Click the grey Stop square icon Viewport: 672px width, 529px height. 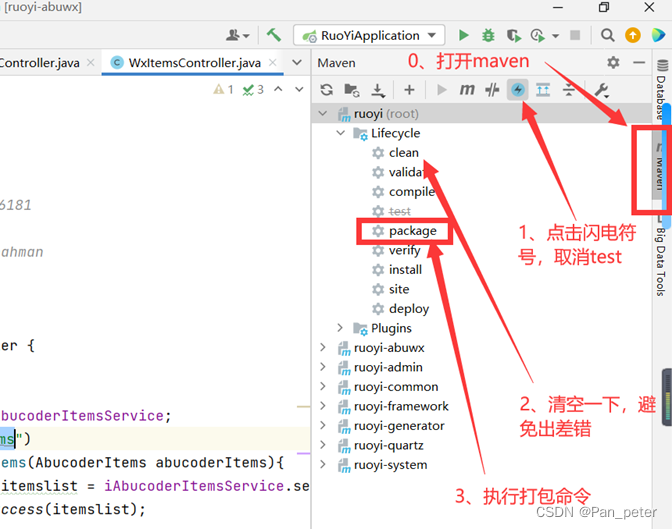pyautogui.click(x=575, y=35)
